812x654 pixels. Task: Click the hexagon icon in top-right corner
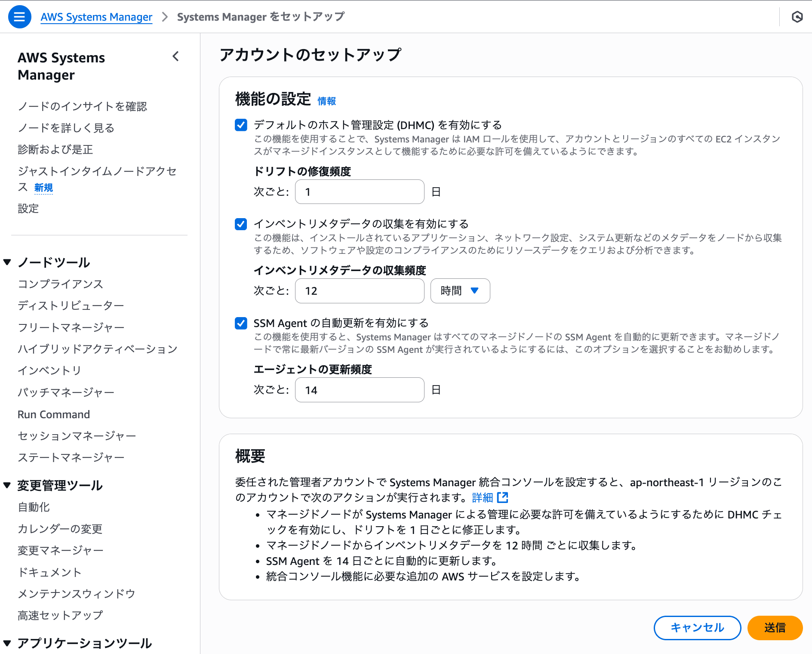pos(797,17)
